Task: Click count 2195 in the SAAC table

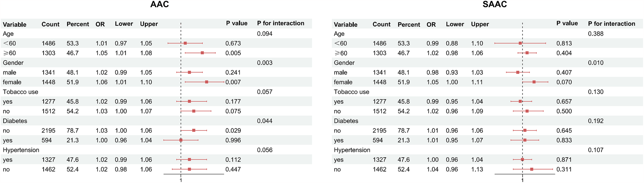Action: point(379,130)
